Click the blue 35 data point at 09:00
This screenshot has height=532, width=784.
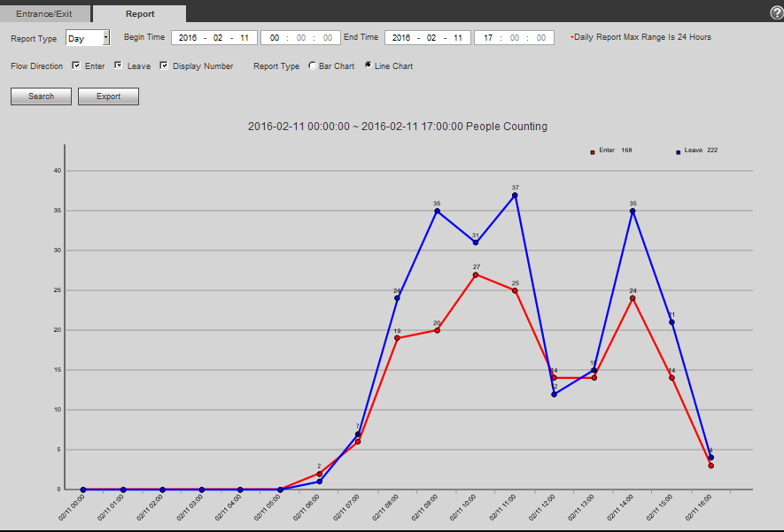pos(437,211)
